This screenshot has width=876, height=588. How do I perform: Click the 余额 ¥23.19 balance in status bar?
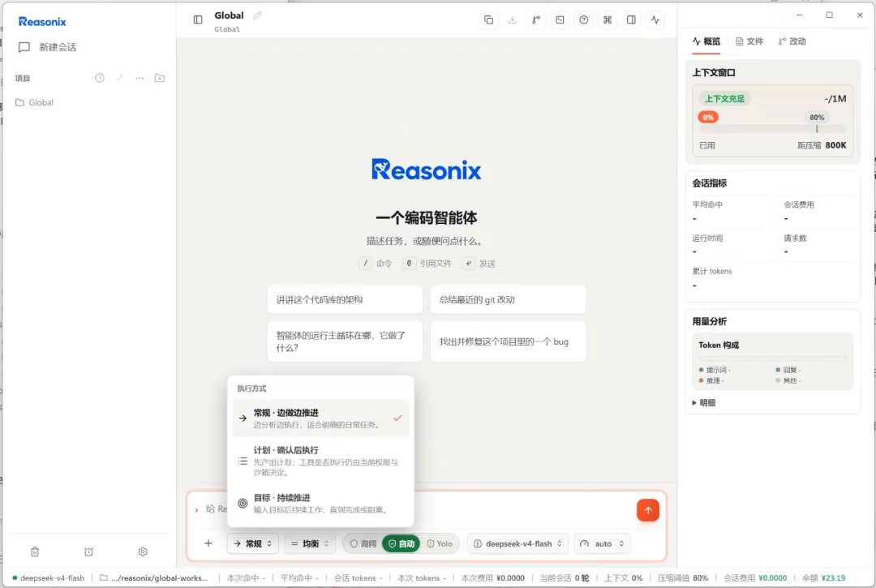click(x=823, y=578)
